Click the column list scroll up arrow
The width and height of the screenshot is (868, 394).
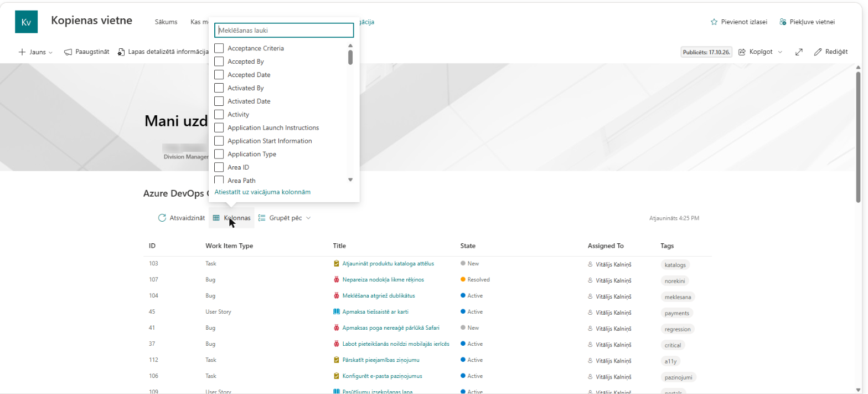point(350,46)
